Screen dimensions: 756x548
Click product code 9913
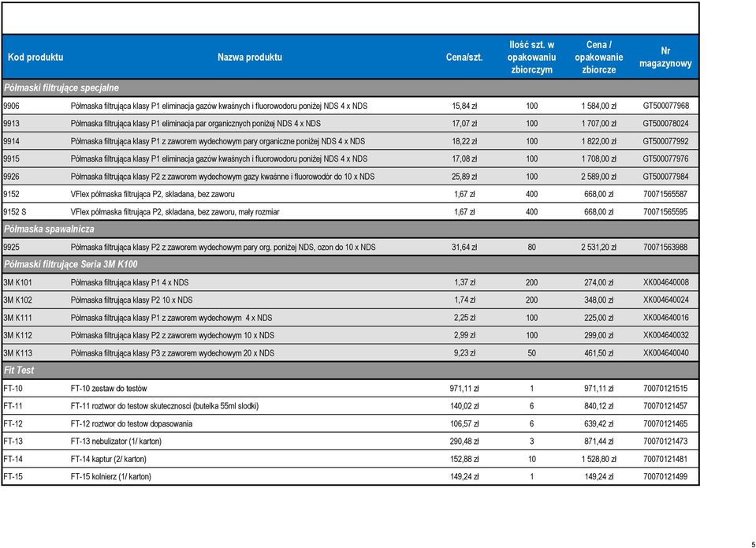(x=12, y=124)
